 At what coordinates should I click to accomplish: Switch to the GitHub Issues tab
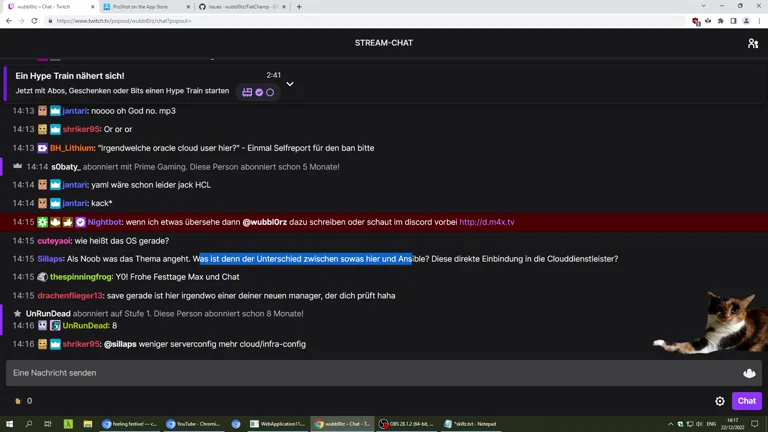[240, 7]
